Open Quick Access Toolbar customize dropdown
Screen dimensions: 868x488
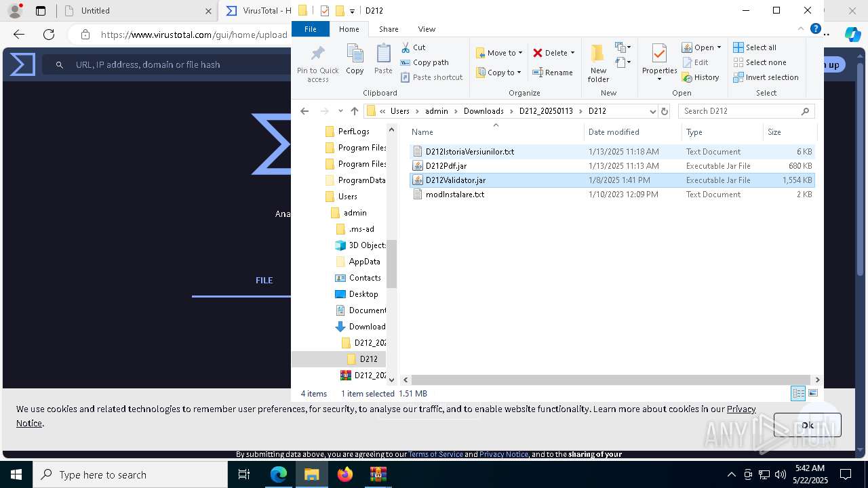[x=352, y=11]
